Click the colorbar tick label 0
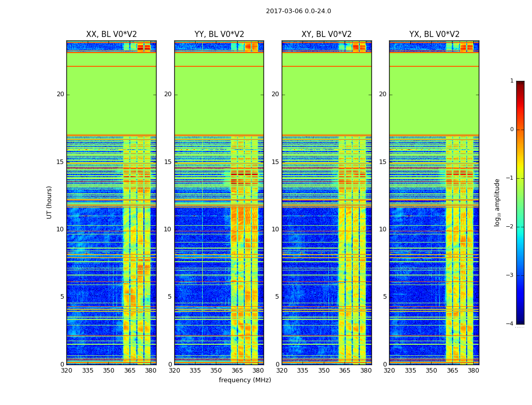The height and width of the screenshot is (405, 532). coord(512,130)
